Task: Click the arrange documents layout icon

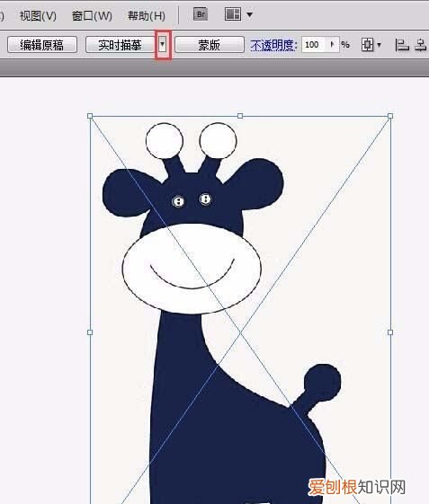Action: pos(233,14)
